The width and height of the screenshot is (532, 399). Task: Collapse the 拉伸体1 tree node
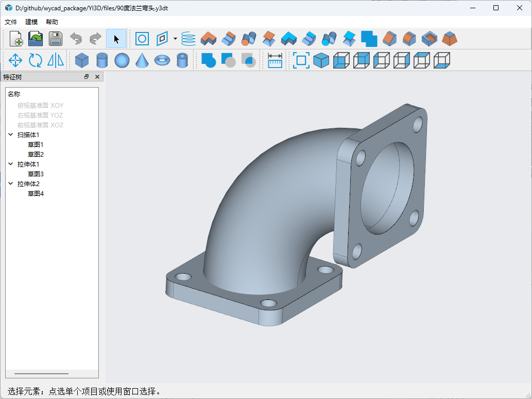[x=11, y=164]
